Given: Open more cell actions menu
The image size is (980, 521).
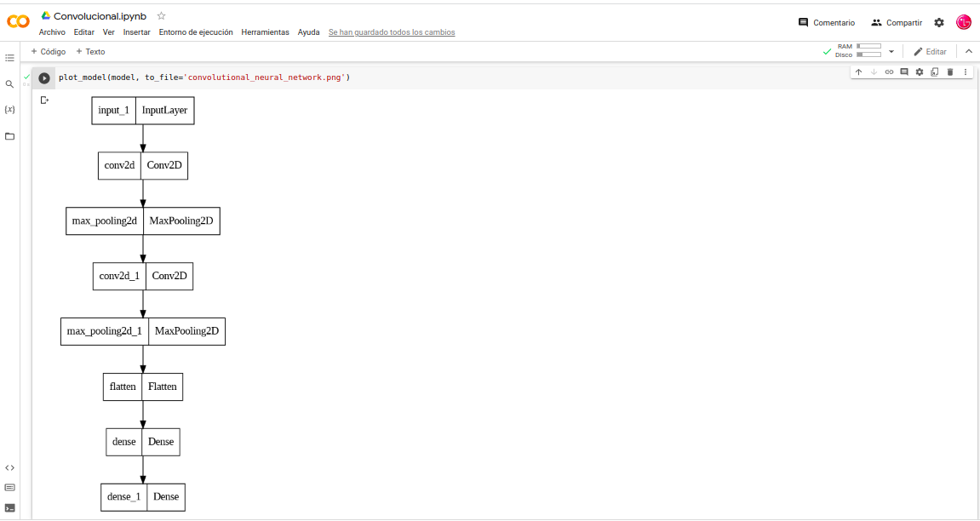Looking at the screenshot, I should (x=966, y=72).
